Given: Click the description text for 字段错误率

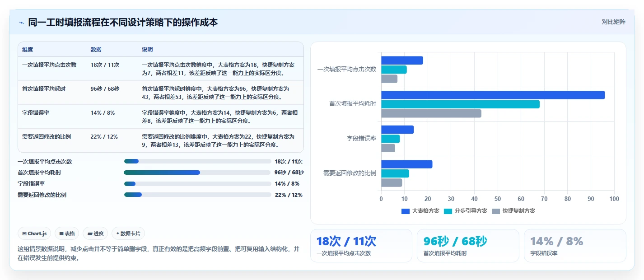Looking at the screenshot, I should tap(219, 117).
